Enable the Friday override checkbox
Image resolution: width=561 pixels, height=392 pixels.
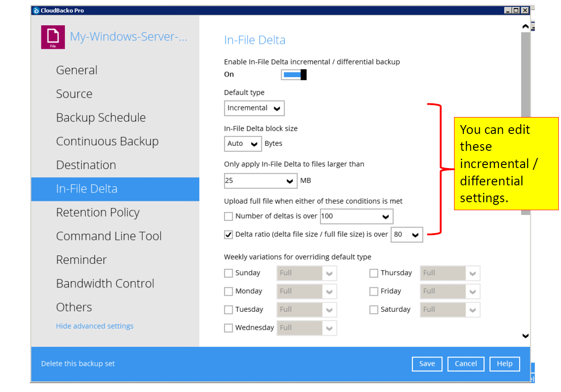[374, 291]
